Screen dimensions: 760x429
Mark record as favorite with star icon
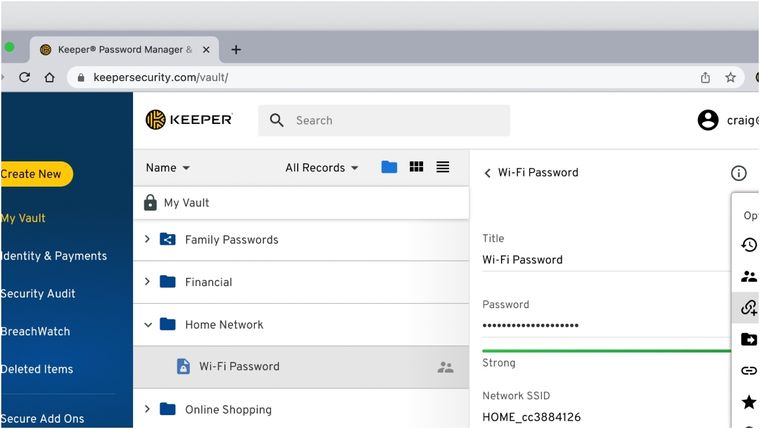tap(749, 402)
